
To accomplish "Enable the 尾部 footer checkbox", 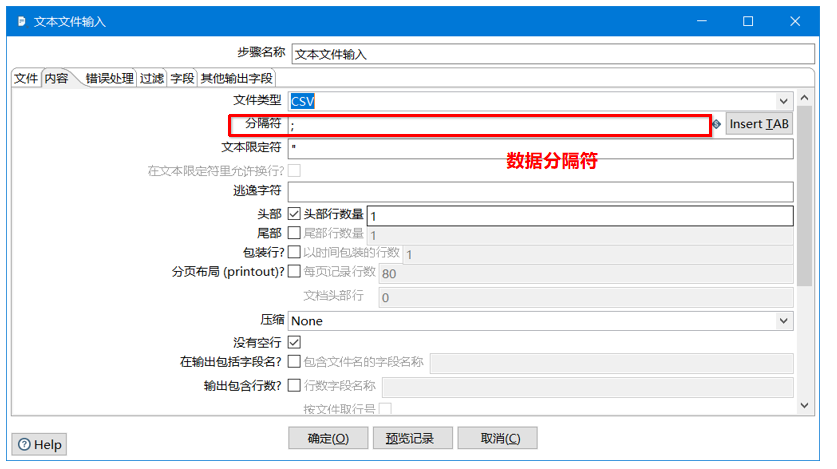I will 294,233.
